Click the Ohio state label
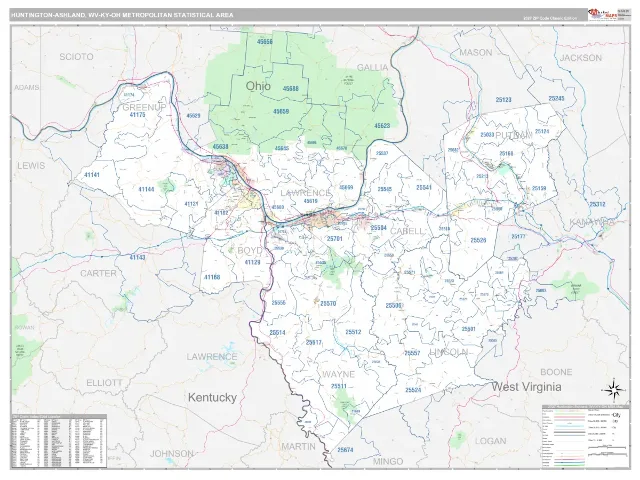 (258, 86)
